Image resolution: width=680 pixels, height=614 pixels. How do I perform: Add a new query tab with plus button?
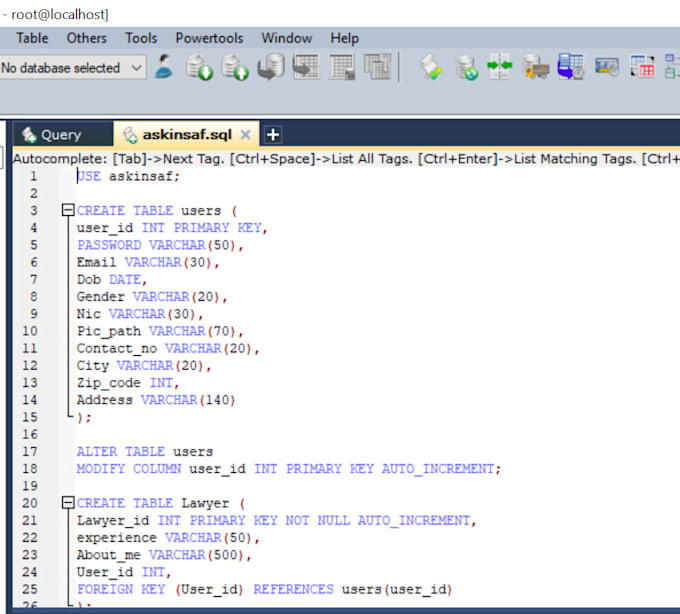point(272,135)
